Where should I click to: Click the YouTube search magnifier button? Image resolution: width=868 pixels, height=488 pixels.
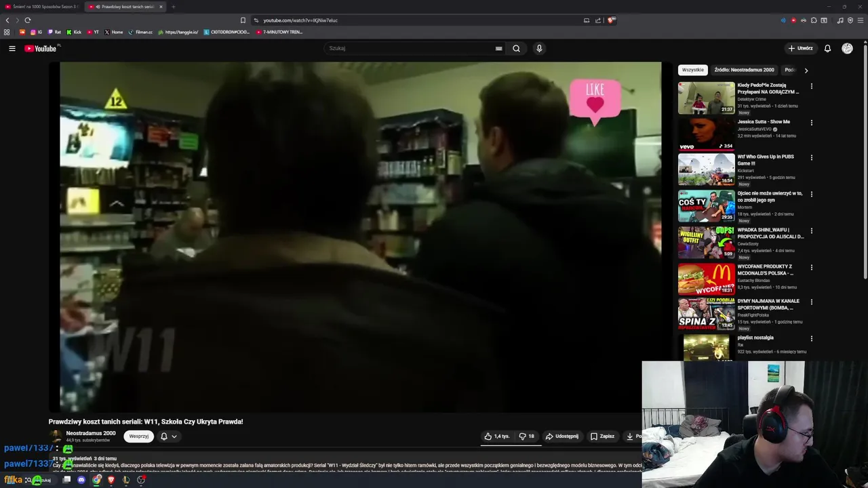(x=516, y=48)
